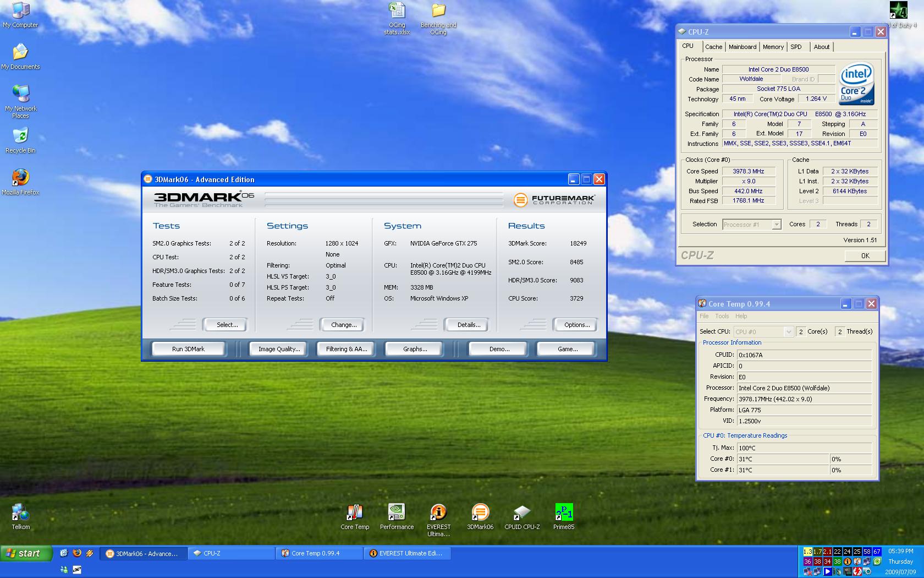Click the Change... button under Settings

click(x=342, y=325)
